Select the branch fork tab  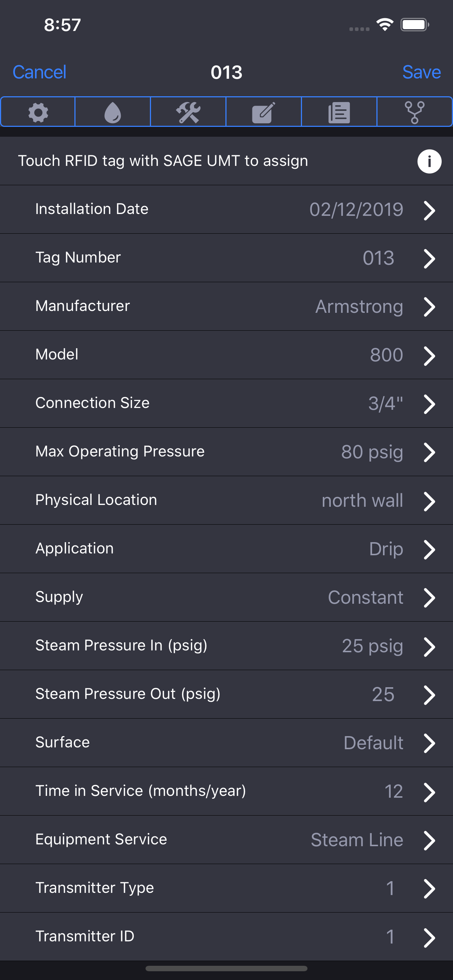point(414,112)
